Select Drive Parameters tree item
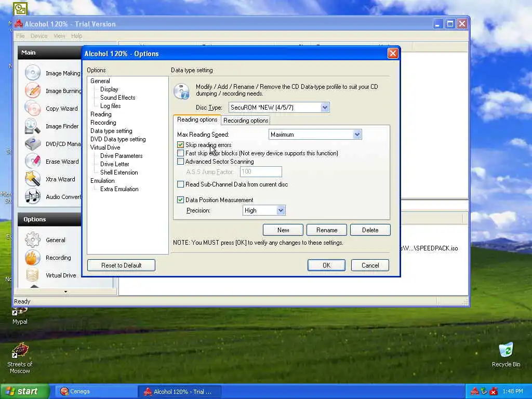The image size is (532, 399). (122, 156)
